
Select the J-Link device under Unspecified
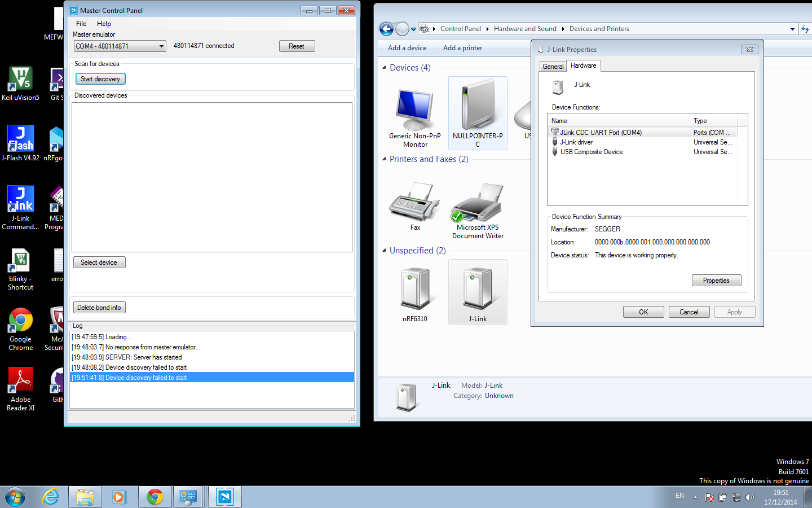(478, 292)
